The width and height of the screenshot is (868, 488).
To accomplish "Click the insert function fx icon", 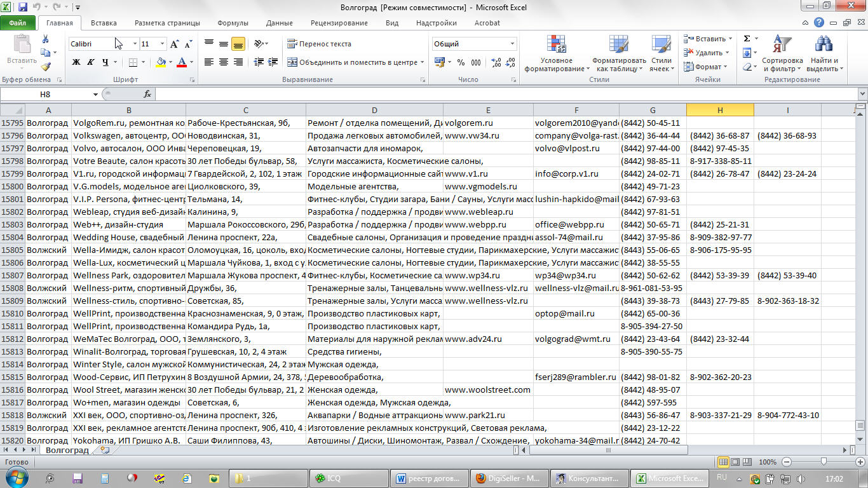I will 147,94.
